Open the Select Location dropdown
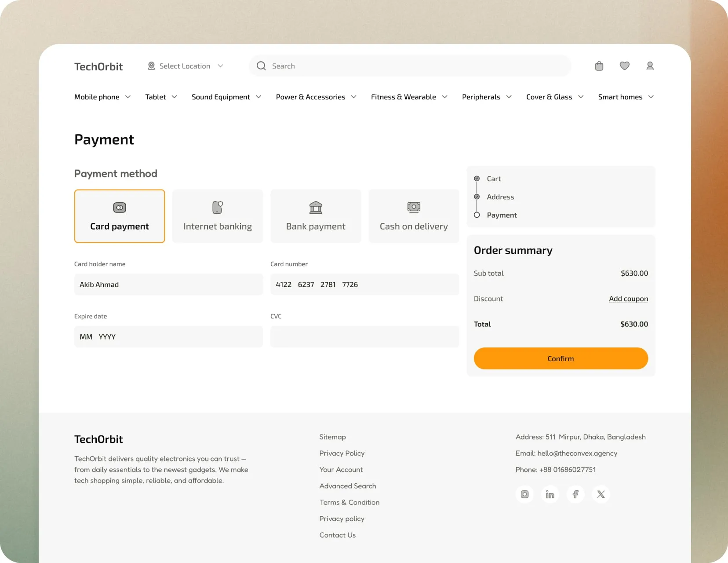The image size is (728, 563). [x=186, y=66]
